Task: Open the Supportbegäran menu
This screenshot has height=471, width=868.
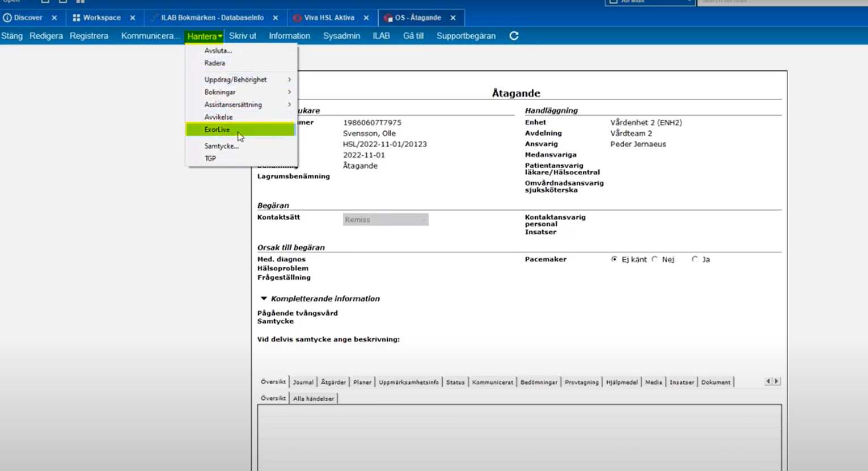Action: pos(466,36)
